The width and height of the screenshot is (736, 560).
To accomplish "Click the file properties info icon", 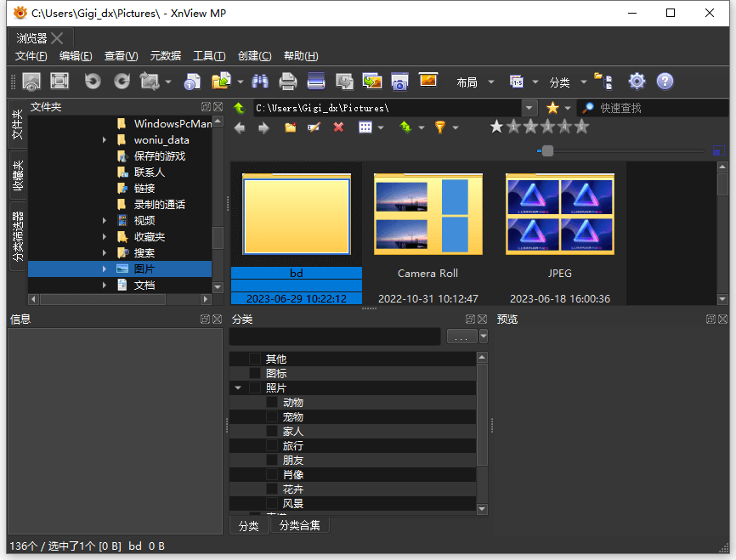I will click(192, 82).
